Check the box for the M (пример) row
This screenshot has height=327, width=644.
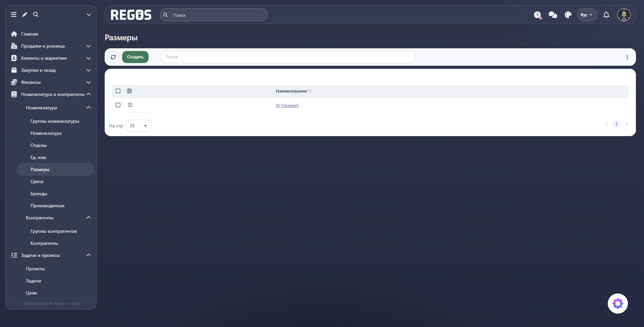(x=118, y=105)
